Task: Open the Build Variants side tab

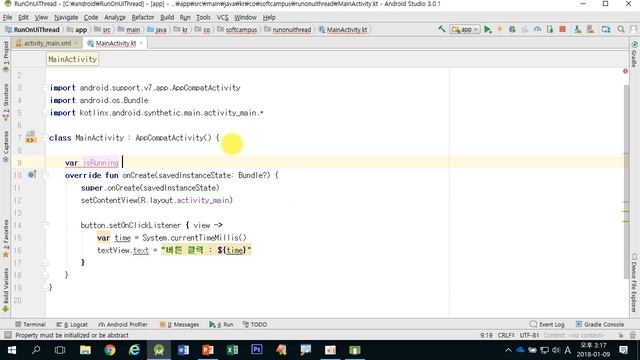Action: 6,289
